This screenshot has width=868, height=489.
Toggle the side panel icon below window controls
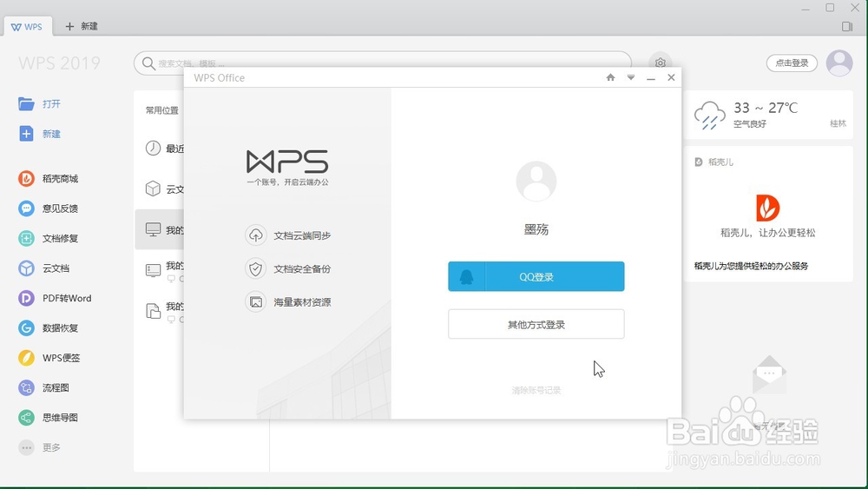pyautogui.click(x=847, y=27)
